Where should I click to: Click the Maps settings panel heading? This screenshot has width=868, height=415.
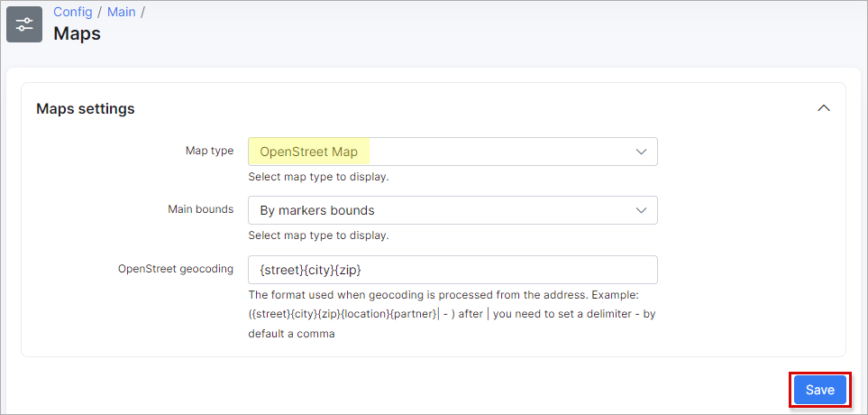pyautogui.click(x=86, y=108)
